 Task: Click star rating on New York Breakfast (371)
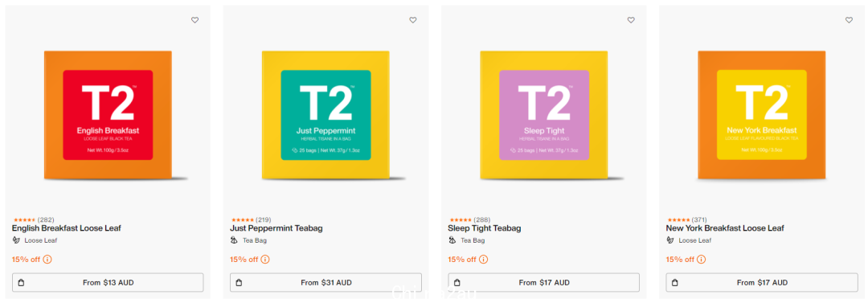coord(678,220)
